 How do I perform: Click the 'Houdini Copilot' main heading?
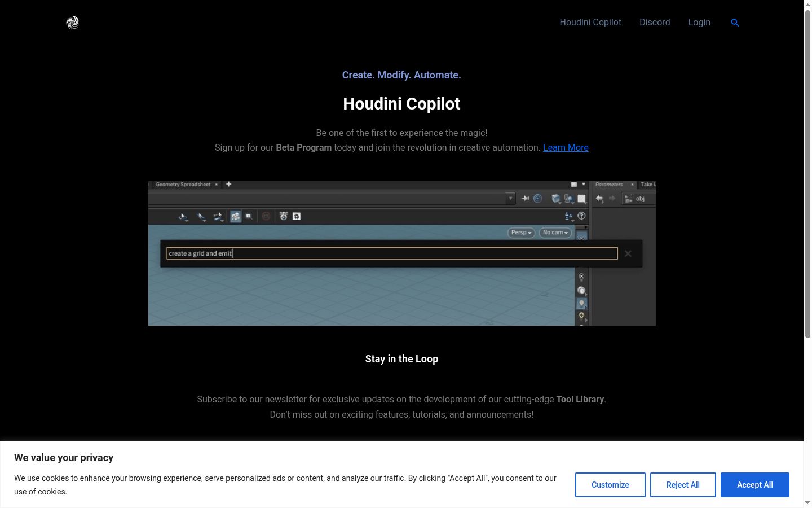(401, 104)
